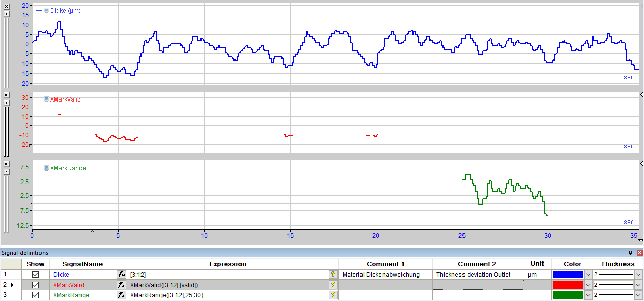Click the down triangle at time axis end

tap(641, 240)
